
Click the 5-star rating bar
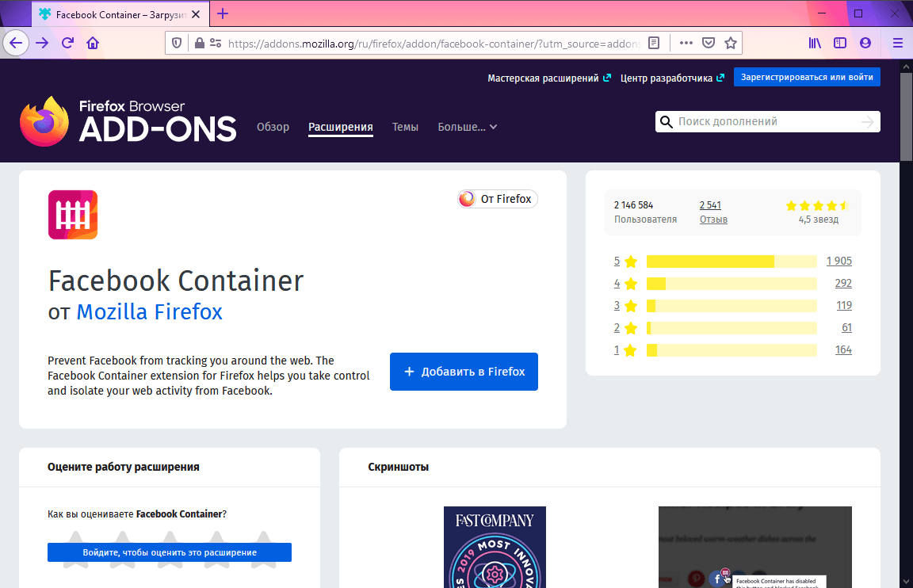[x=732, y=262]
